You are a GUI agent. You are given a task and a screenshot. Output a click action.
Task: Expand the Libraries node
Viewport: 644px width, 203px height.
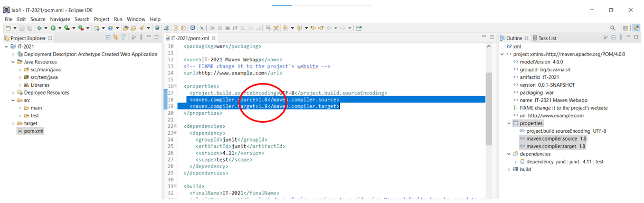(x=20, y=85)
